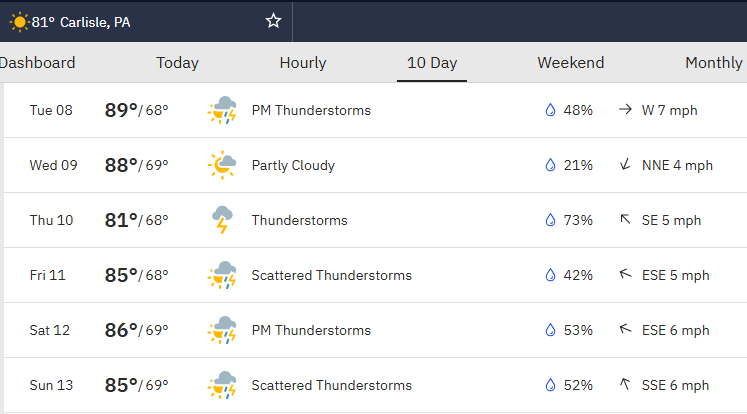Open the Weekend forecast tab
The image size is (747, 414).
(x=571, y=62)
